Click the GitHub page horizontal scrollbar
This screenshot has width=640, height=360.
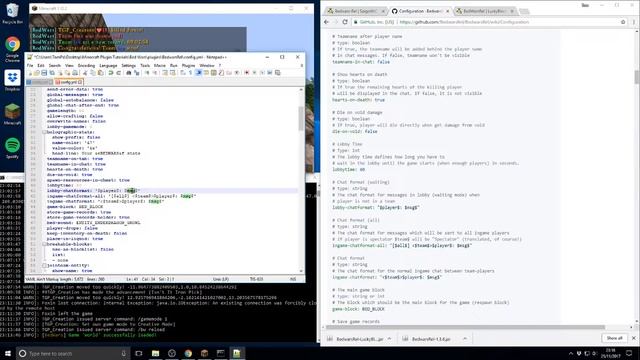465,327
